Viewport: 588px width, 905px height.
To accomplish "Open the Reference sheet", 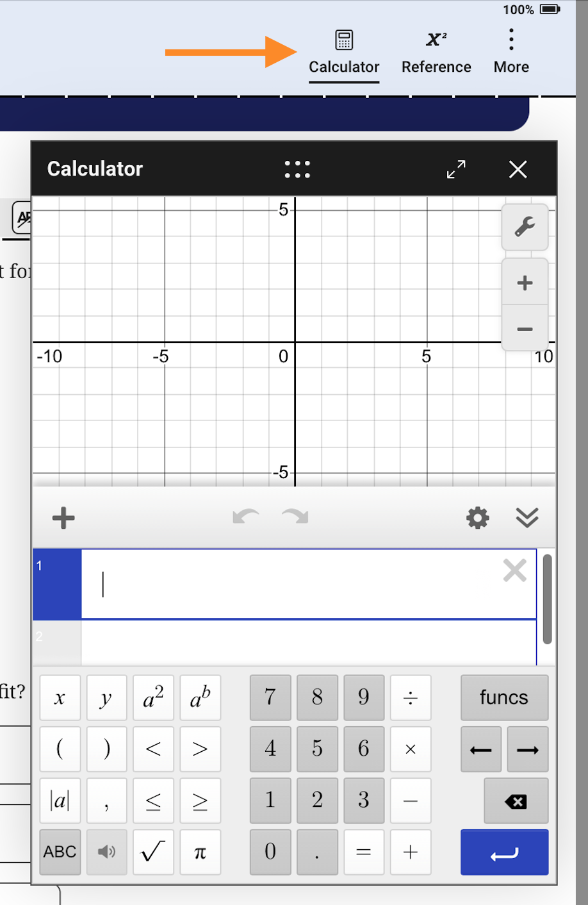I will [x=436, y=51].
